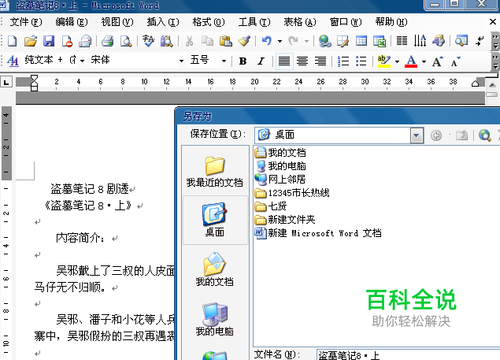
Task: Click the Redo arrow icon
Action: (x=293, y=41)
